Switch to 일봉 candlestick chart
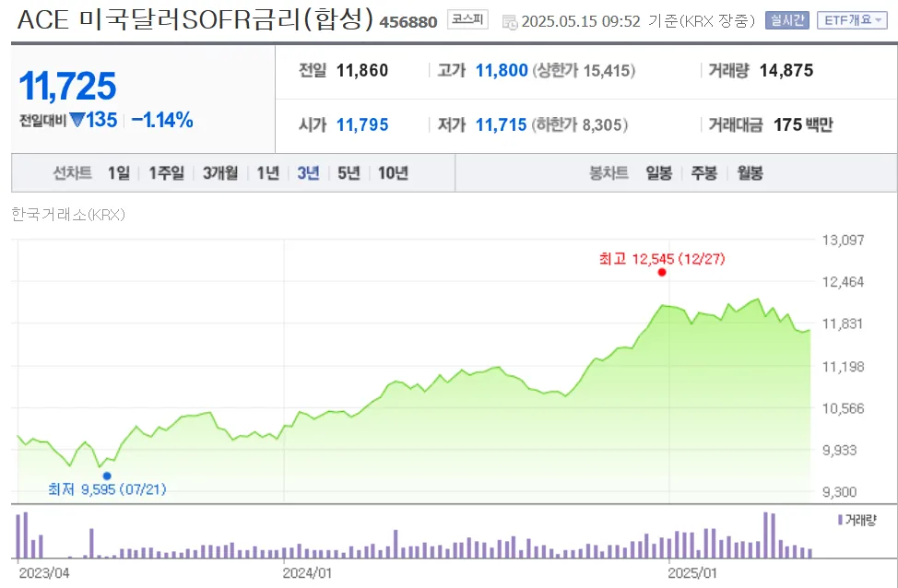This screenshot has height=588, width=898. [x=658, y=173]
